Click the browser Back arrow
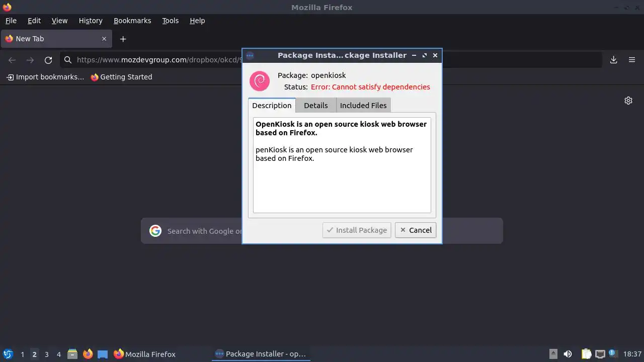This screenshot has width=644, height=362. tap(12, 60)
